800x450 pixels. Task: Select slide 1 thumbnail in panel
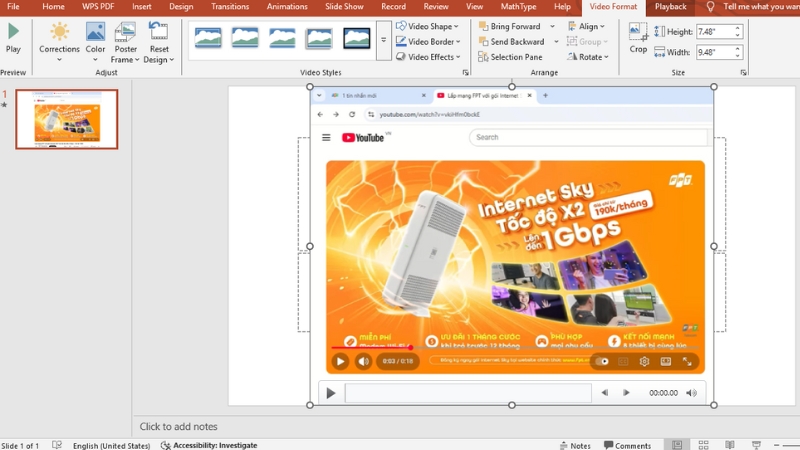[x=67, y=119]
